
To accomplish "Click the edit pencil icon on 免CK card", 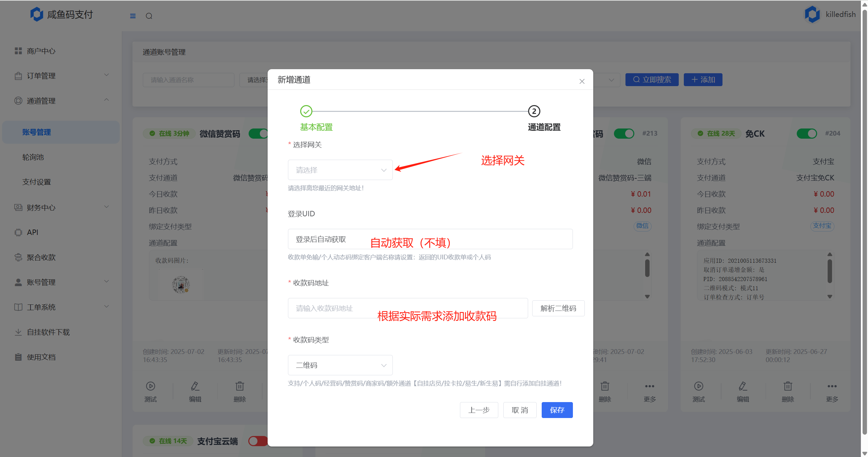I will [x=743, y=386].
